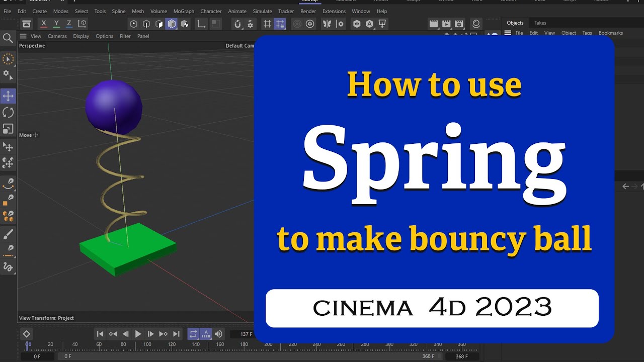
Task: Open Object Manager Bookmarks menu
Action: (611, 33)
